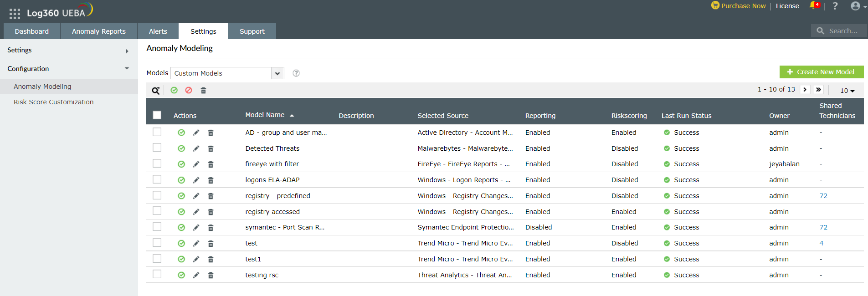Select the testing rsc row checkbox

pyautogui.click(x=157, y=274)
